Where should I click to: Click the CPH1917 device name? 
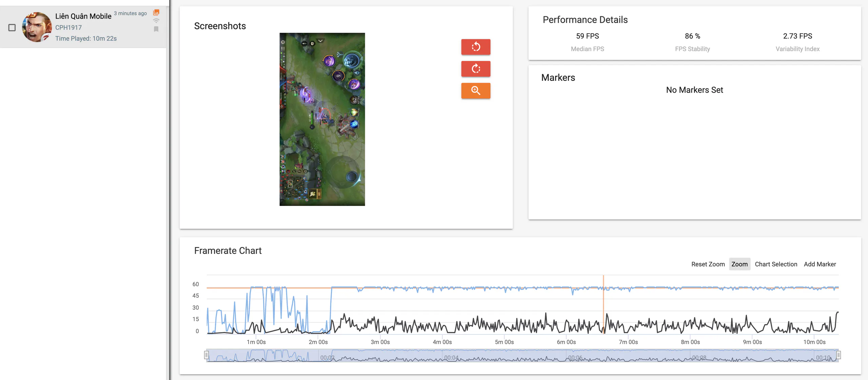click(68, 27)
